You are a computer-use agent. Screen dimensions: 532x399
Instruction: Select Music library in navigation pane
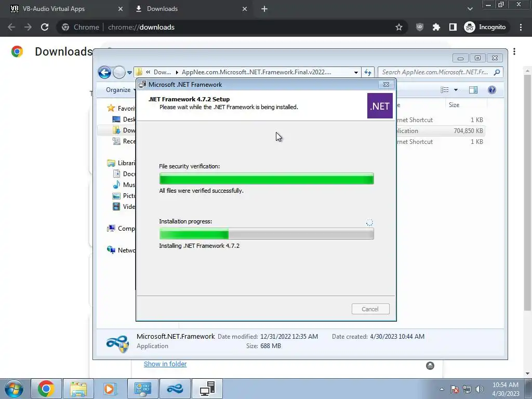[x=124, y=185]
